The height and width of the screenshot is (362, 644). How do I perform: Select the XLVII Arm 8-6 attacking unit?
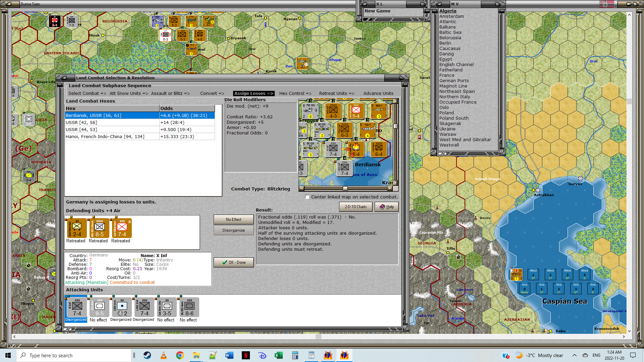tap(189, 307)
